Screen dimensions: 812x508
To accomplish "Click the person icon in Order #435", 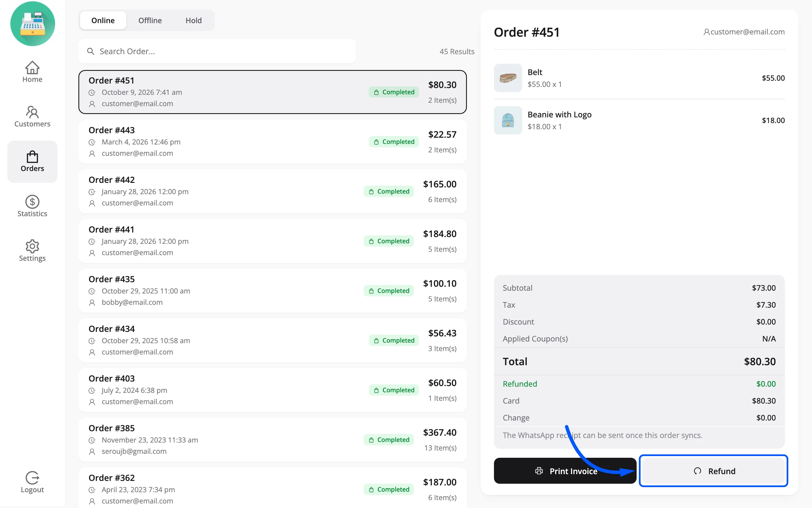I will 92,302.
